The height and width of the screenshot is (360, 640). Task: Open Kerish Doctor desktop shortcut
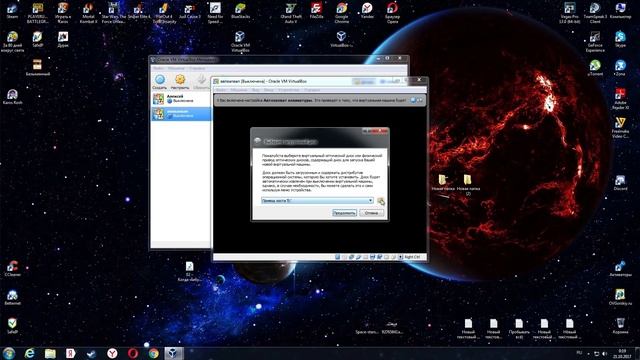click(12, 96)
